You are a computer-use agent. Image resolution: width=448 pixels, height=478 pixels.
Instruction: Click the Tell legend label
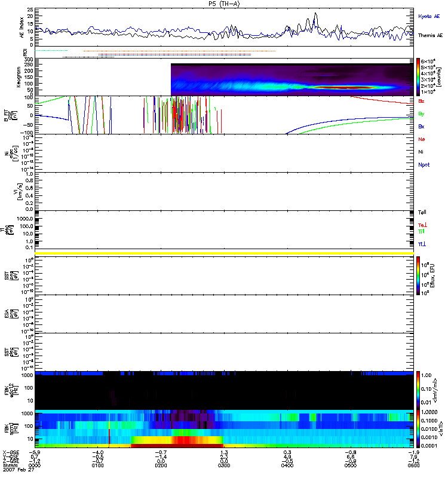tap(422, 213)
